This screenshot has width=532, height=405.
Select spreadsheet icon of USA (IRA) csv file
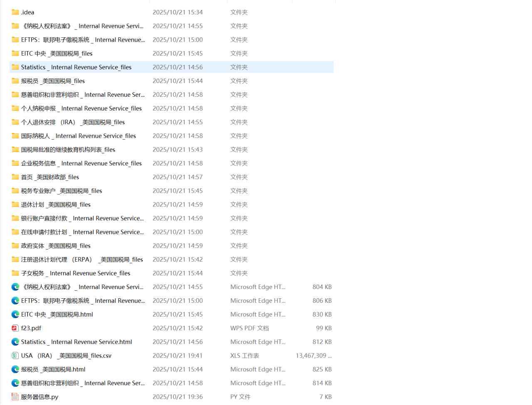[x=15, y=355]
